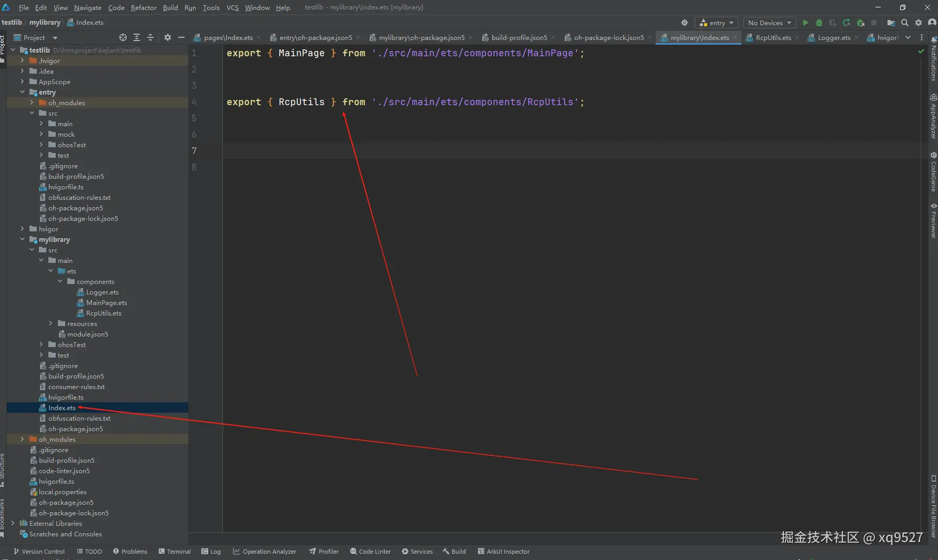The image size is (938, 560).
Task: Open the VCS menu
Action: 232,7
